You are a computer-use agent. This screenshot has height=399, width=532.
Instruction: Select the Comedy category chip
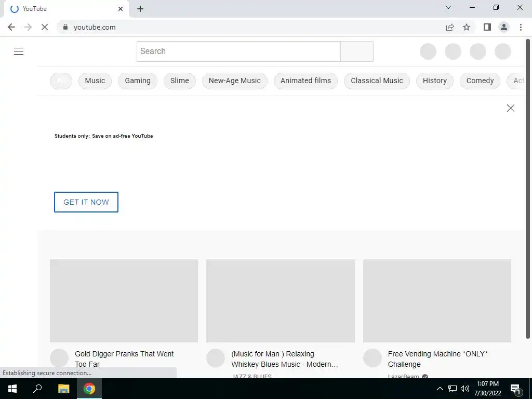[x=480, y=81]
